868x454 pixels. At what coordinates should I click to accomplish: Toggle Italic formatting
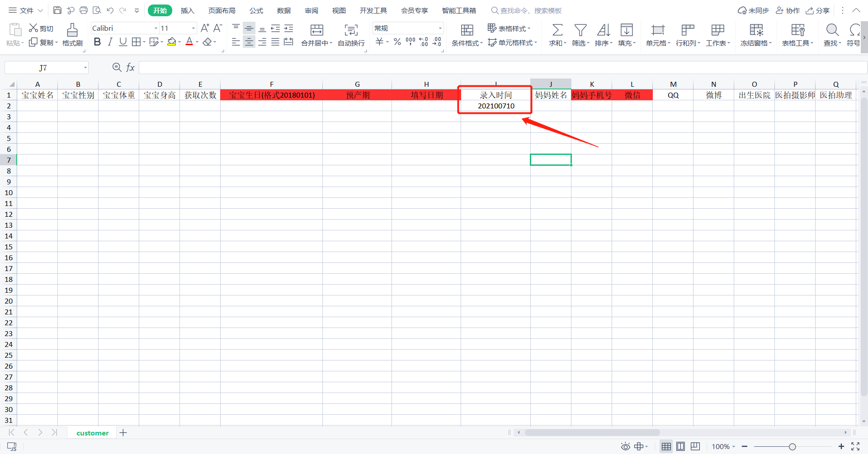coord(110,42)
